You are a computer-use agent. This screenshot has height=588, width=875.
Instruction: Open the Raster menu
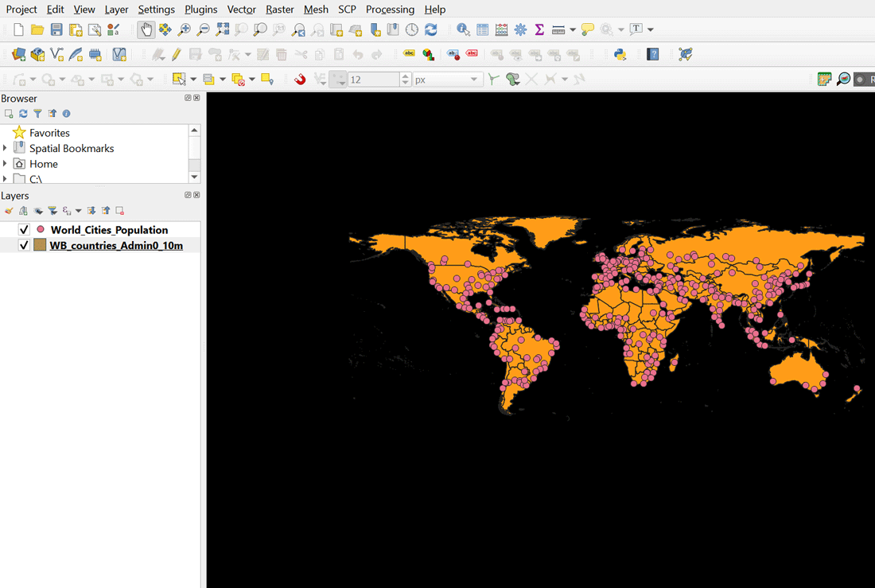point(279,10)
